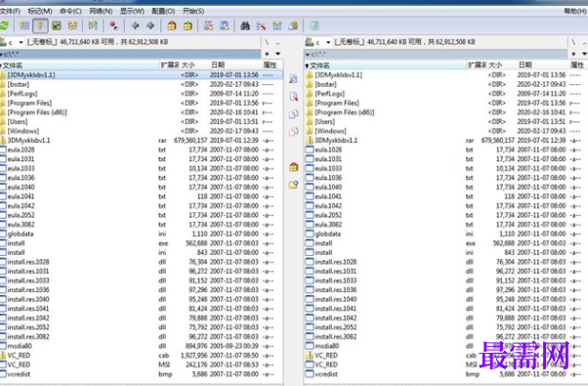Open the multi-rename tool icon
Viewport: 588px width, 386px height.
(261, 25)
